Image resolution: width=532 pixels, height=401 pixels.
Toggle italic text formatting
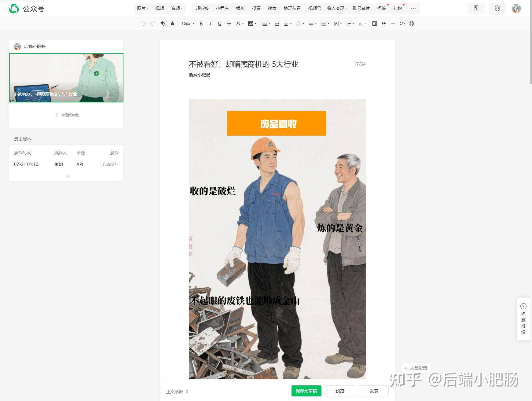coord(210,24)
